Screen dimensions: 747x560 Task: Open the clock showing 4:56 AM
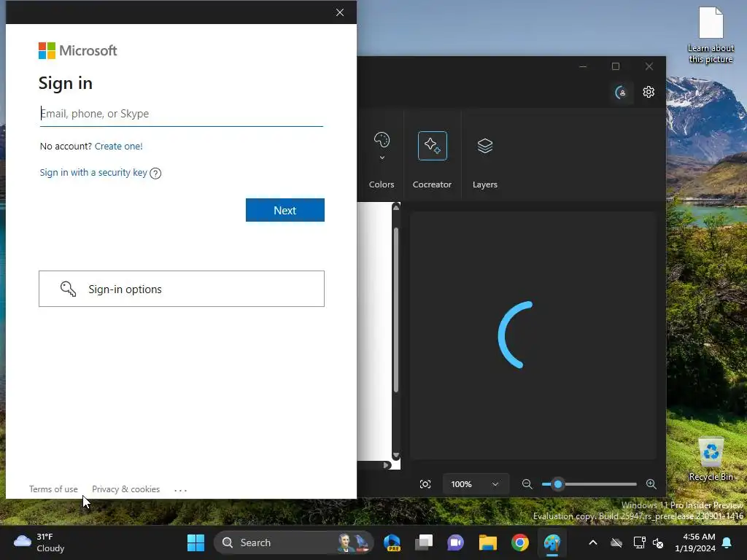coord(695,542)
